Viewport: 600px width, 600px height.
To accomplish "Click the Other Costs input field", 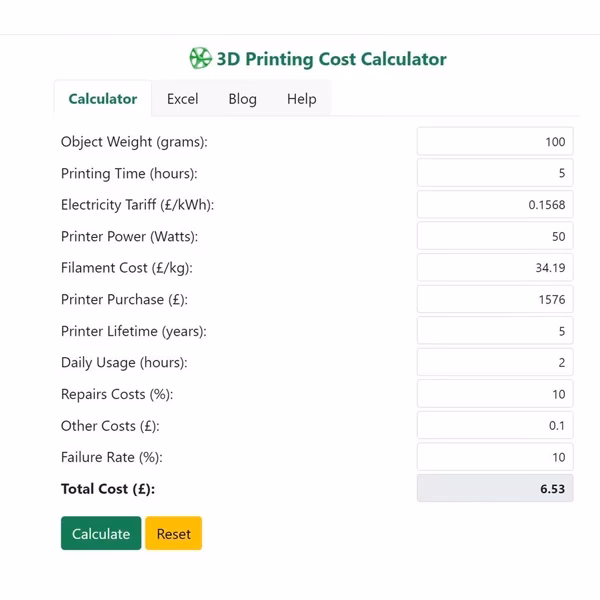I will pos(494,426).
